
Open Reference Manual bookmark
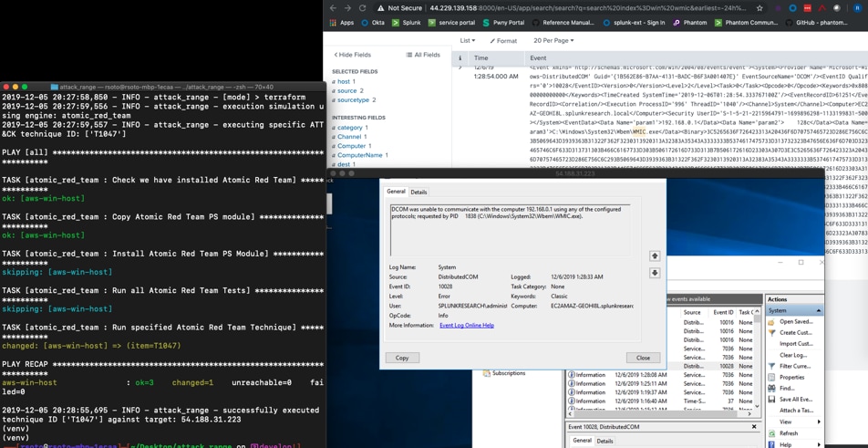pyautogui.click(x=563, y=23)
